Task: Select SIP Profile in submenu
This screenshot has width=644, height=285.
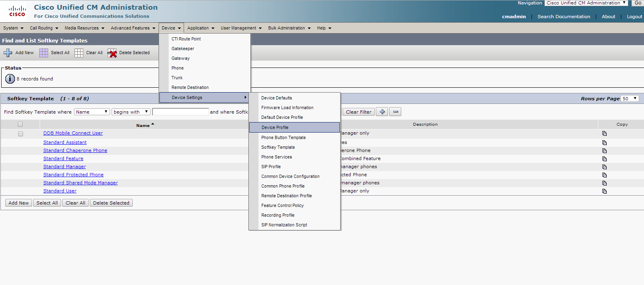Action: pos(271,167)
